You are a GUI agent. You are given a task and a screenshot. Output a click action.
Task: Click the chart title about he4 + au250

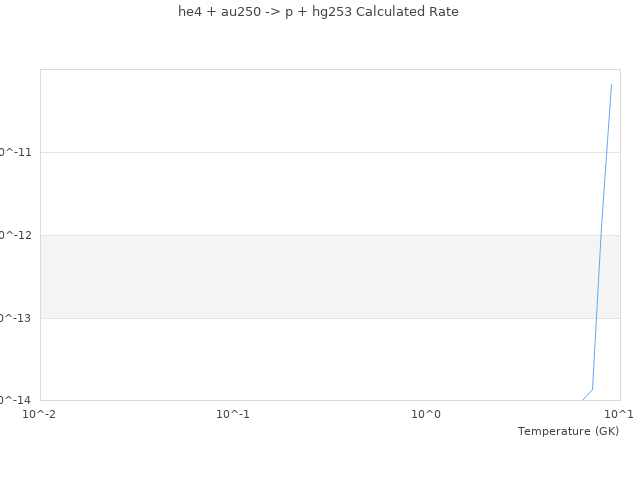[318, 12]
